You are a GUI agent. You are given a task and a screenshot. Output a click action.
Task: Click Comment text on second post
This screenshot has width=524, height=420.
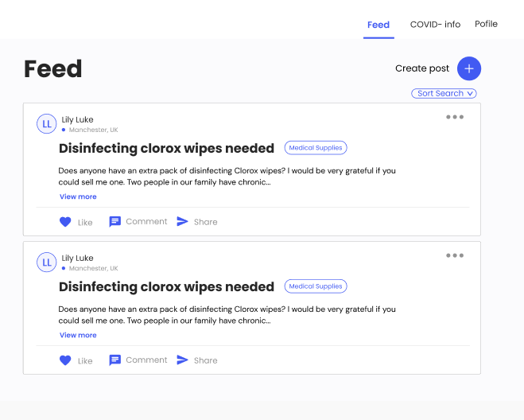tap(146, 360)
